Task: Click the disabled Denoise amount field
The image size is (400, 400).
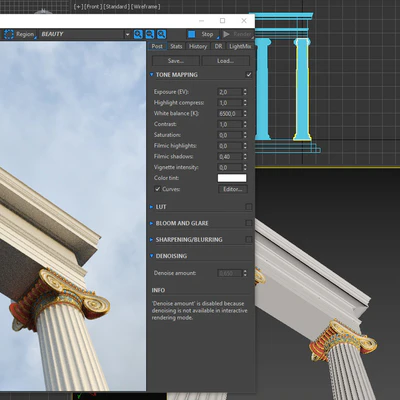Action: [x=230, y=273]
